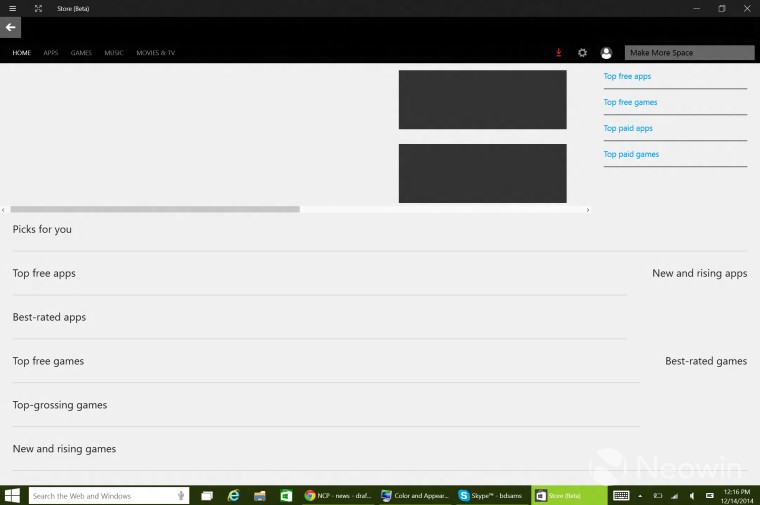Open the action center notifications icon
The width and height of the screenshot is (760, 505).
[709, 496]
